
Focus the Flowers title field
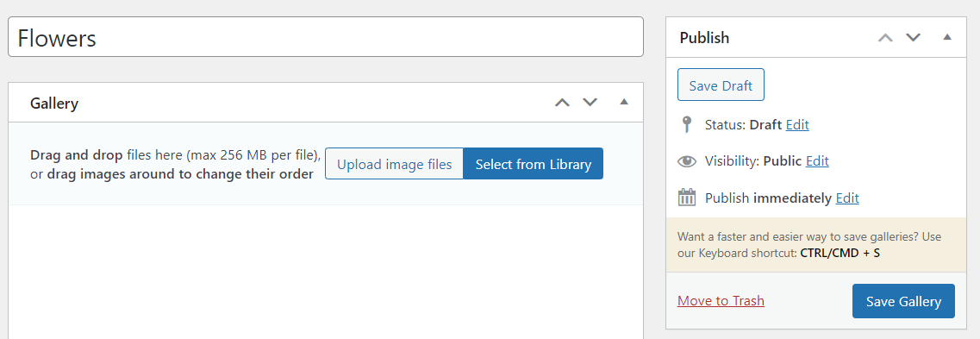click(x=326, y=38)
